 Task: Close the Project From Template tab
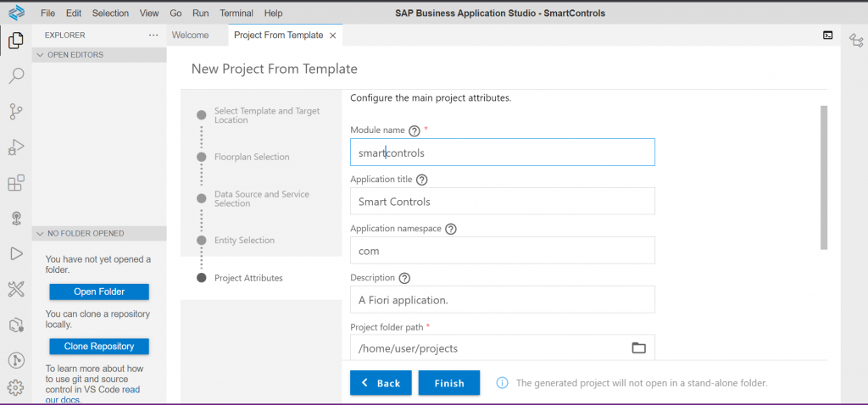tap(332, 36)
